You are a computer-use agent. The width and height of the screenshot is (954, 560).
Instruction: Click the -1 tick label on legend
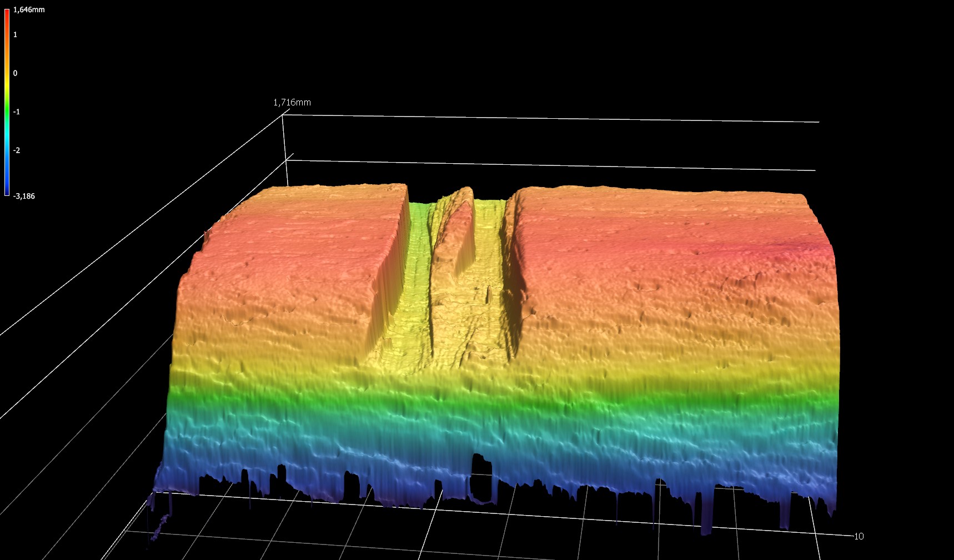[x=16, y=112]
